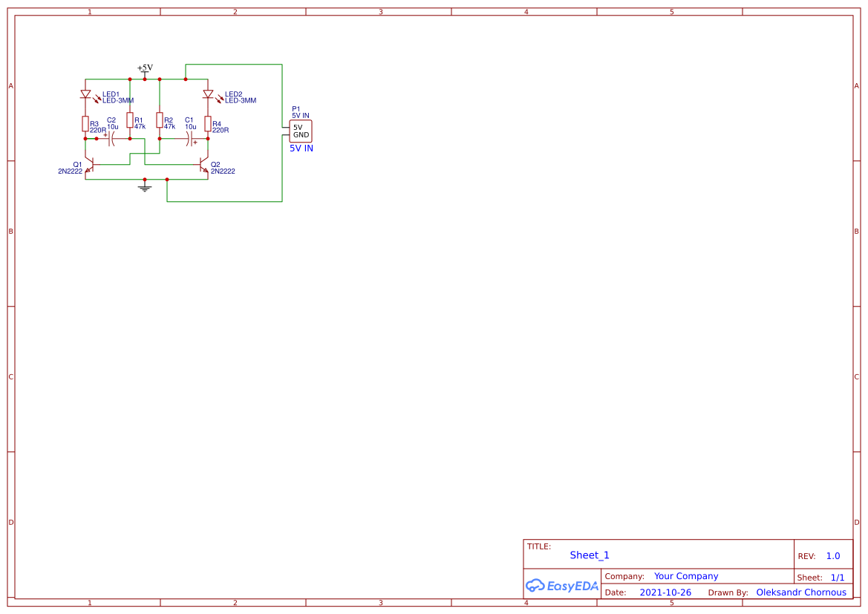Click the Q1 2N2222 transistor symbol

click(x=91, y=165)
